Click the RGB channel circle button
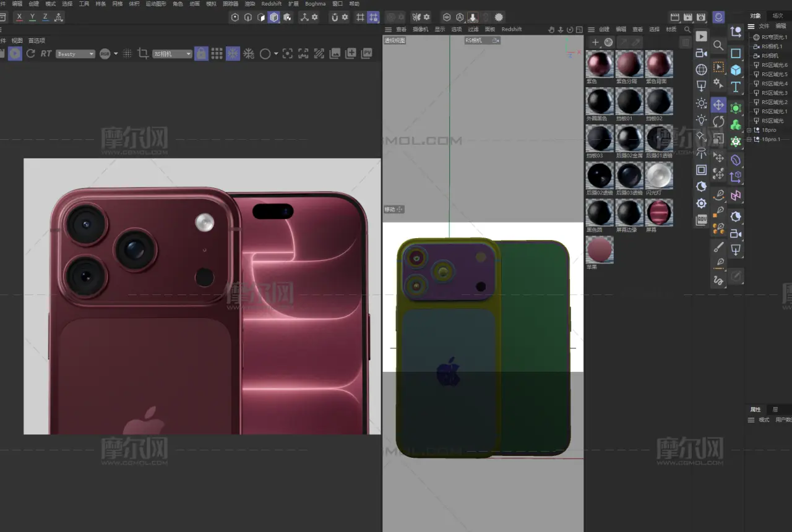This screenshot has width=792, height=532. (x=105, y=54)
